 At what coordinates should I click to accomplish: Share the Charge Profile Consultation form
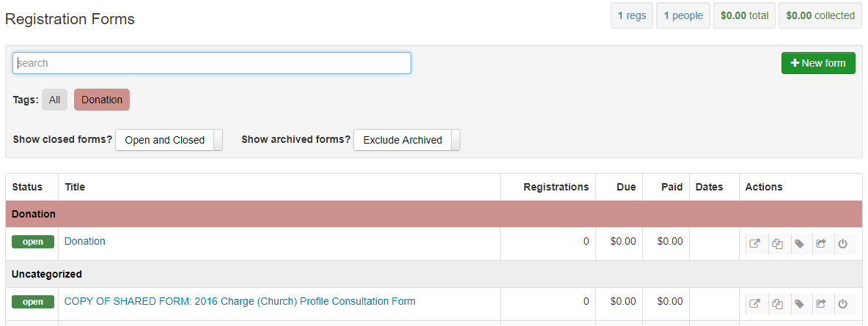pyautogui.click(x=822, y=303)
